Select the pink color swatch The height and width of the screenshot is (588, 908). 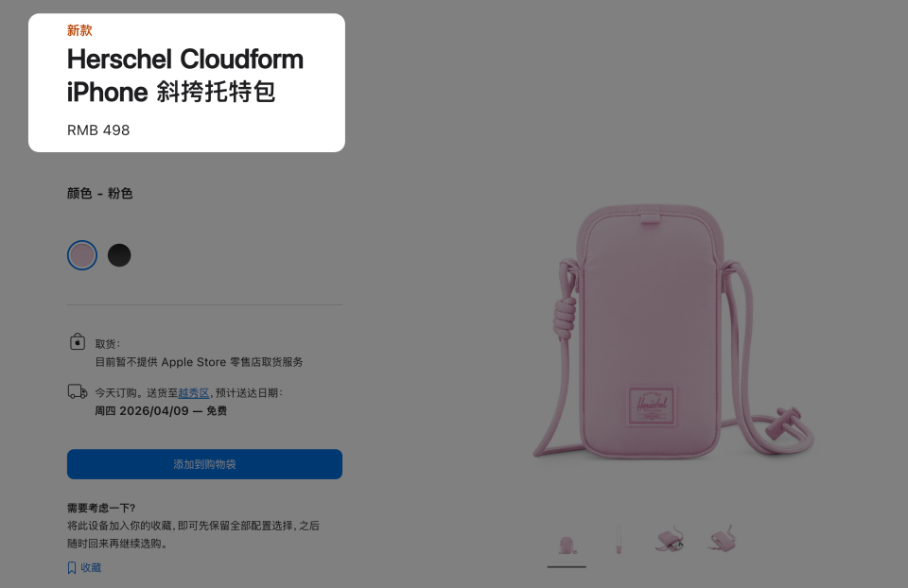tap(82, 255)
